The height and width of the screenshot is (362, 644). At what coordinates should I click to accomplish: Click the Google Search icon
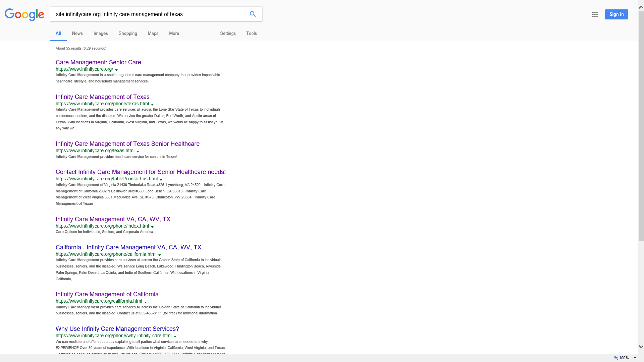pos(253,14)
